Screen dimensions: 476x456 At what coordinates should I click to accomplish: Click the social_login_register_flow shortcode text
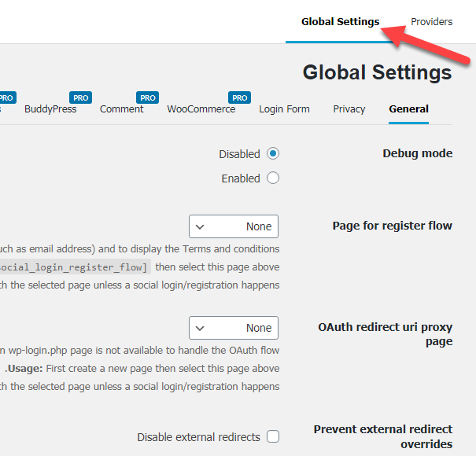74,267
